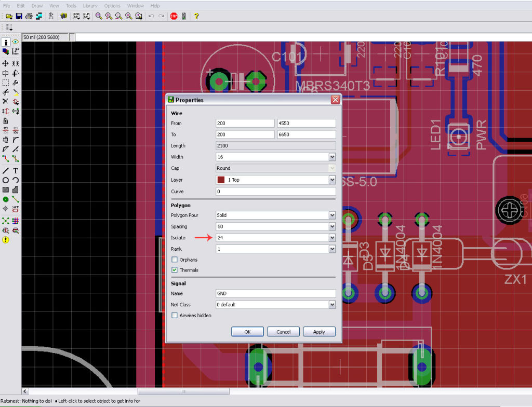Select the Move tool with four arrows
Viewport: 532px width, 407px height.
[6, 63]
